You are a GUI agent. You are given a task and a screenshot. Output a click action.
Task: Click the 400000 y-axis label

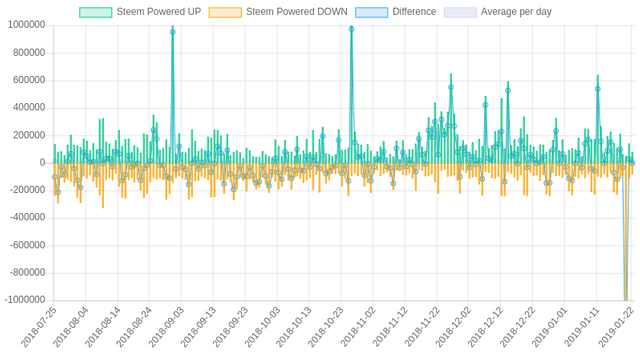click(29, 108)
